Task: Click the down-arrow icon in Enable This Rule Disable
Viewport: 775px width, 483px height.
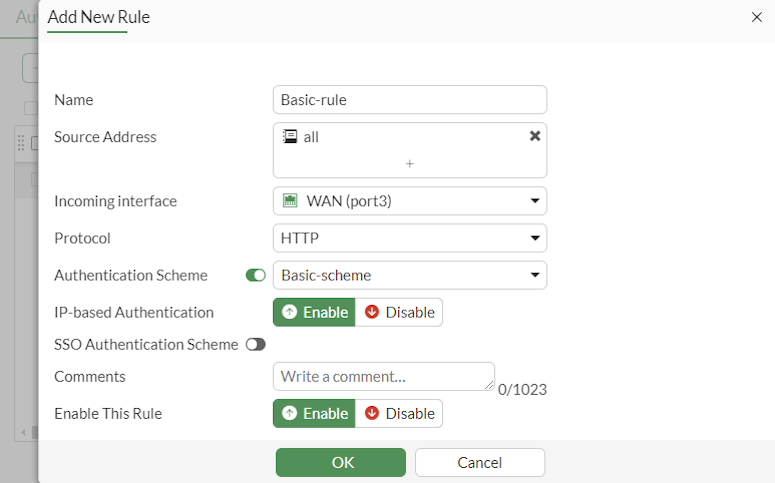Action: (372, 413)
